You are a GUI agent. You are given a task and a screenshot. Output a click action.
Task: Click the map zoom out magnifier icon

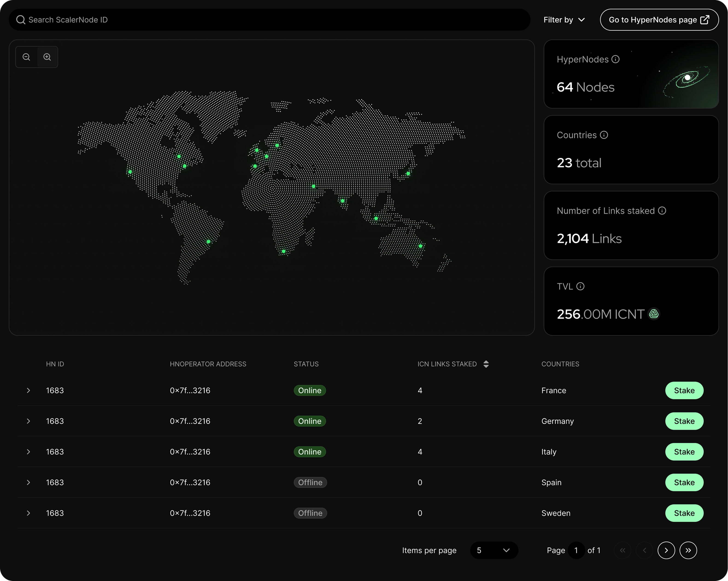pos(26,57)
